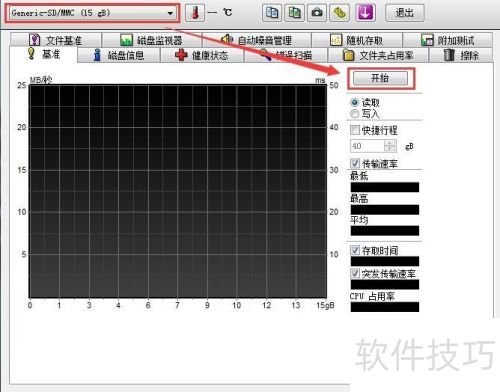The height and width of the screenshot is (392, 500).
Task: Click the copy screenshot to clipboard icon
Action: tap(294, 13)
